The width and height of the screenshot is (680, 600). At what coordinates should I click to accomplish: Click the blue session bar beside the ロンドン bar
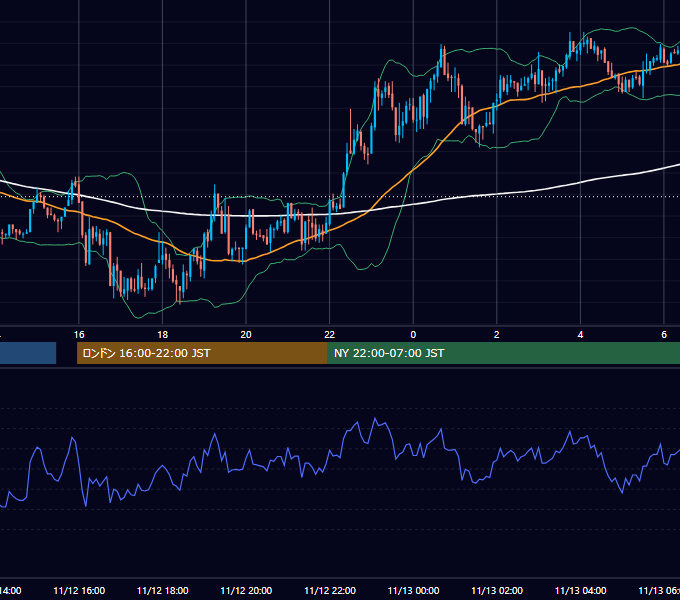point(28,353)
